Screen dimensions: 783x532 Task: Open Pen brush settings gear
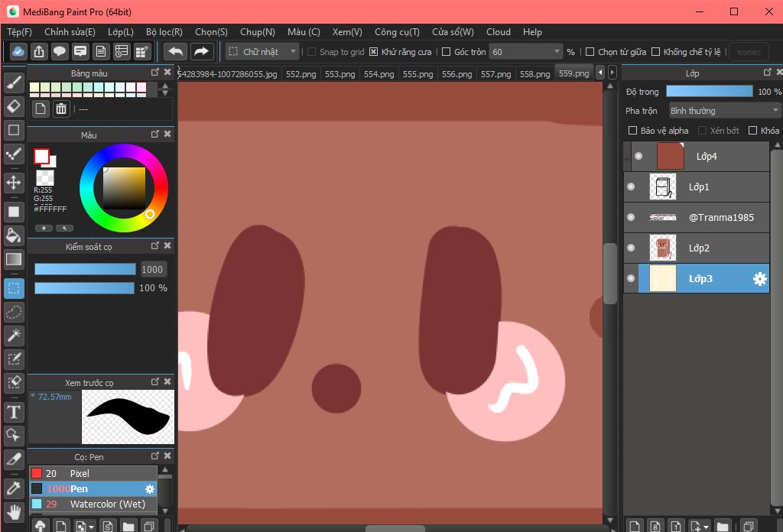click(x=149, y=489)
